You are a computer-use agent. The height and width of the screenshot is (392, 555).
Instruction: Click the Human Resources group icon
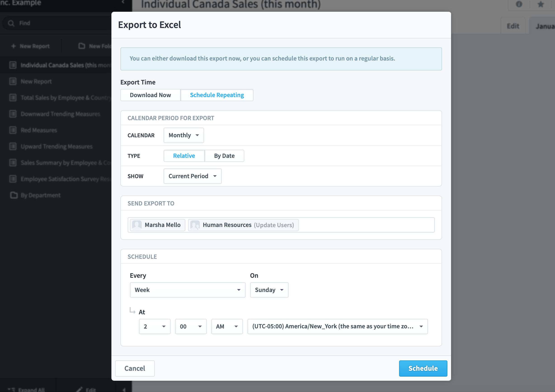[195, 225]
